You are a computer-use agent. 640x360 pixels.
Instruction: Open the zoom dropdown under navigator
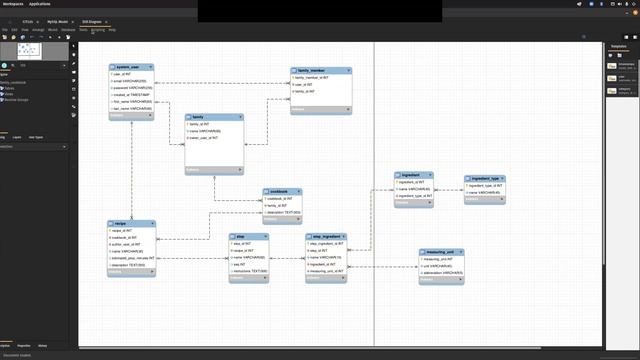pyautogui.click(x=64, y=65)
